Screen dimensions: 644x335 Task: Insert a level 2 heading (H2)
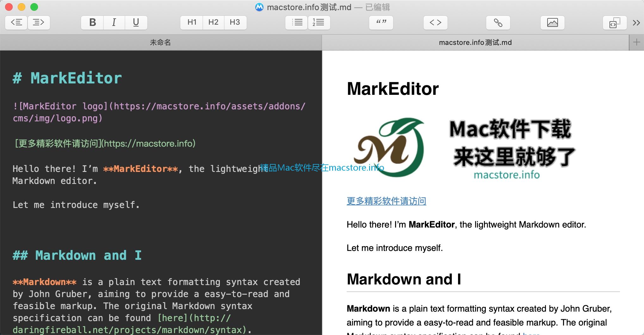tap(214, 22)
